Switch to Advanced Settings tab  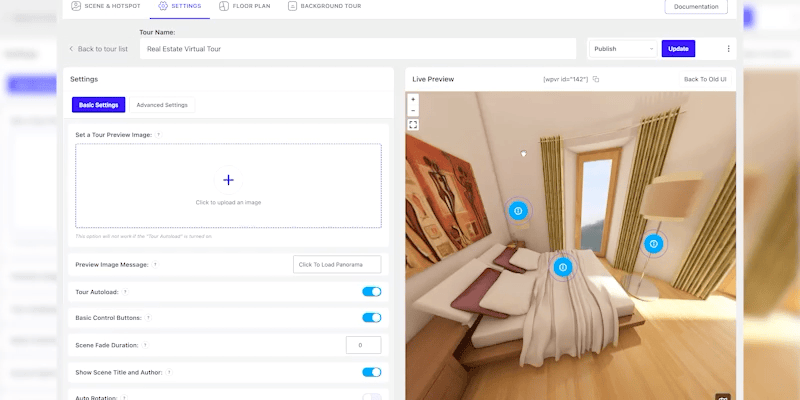coord(162,105)
